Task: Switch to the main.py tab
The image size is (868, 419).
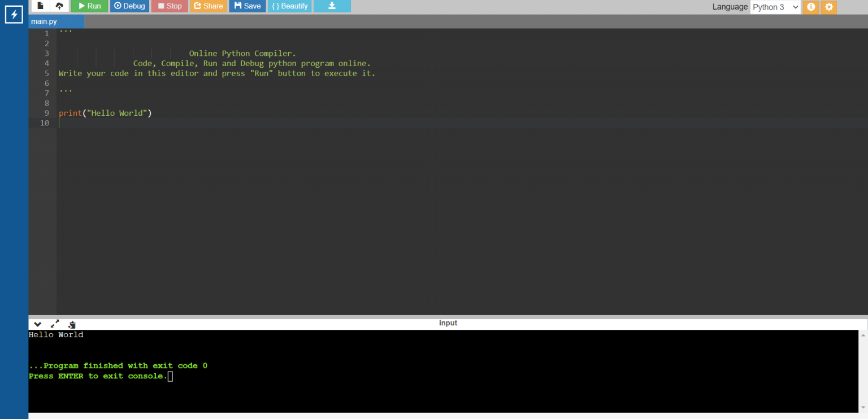Action: click(44, 21)
